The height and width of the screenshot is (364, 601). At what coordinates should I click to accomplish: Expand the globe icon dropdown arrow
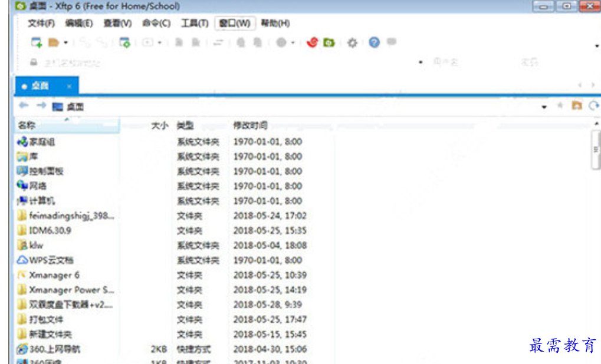pos(293,42)
